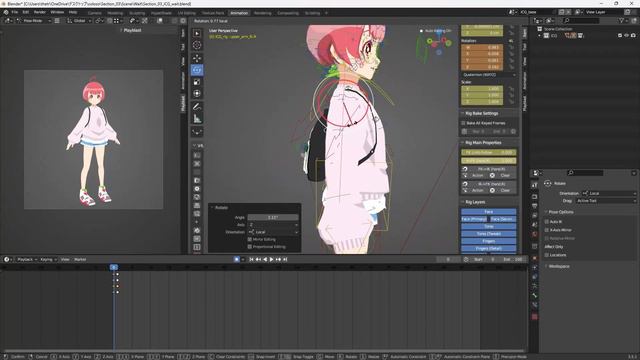Click the Face rig layer button

[x=489, y=212]
